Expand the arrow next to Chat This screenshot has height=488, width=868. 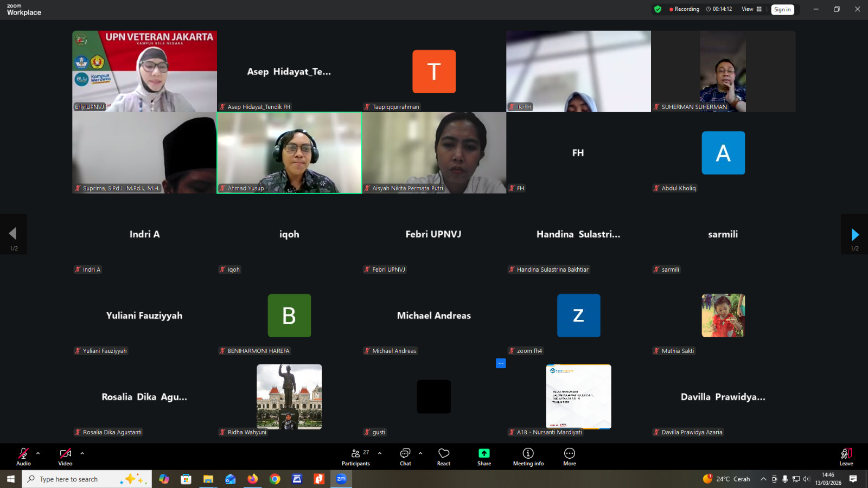click(420, 453)
